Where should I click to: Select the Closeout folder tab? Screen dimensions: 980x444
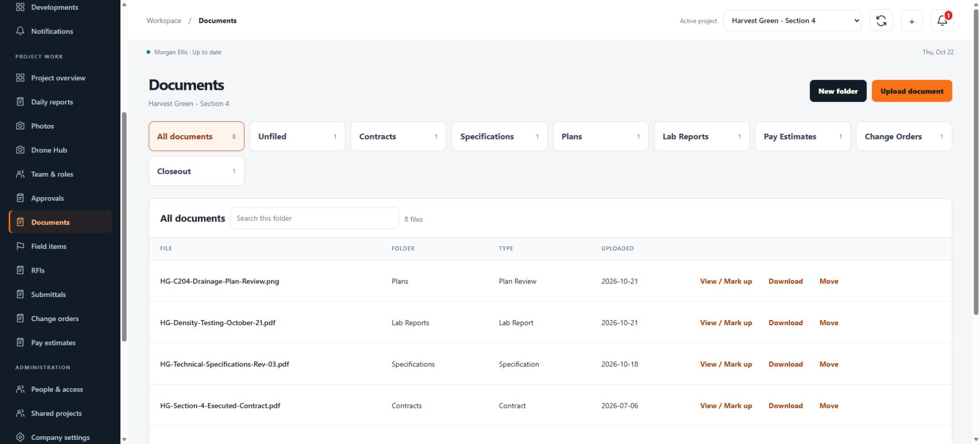pyautogui.click(x=196, y=171)
